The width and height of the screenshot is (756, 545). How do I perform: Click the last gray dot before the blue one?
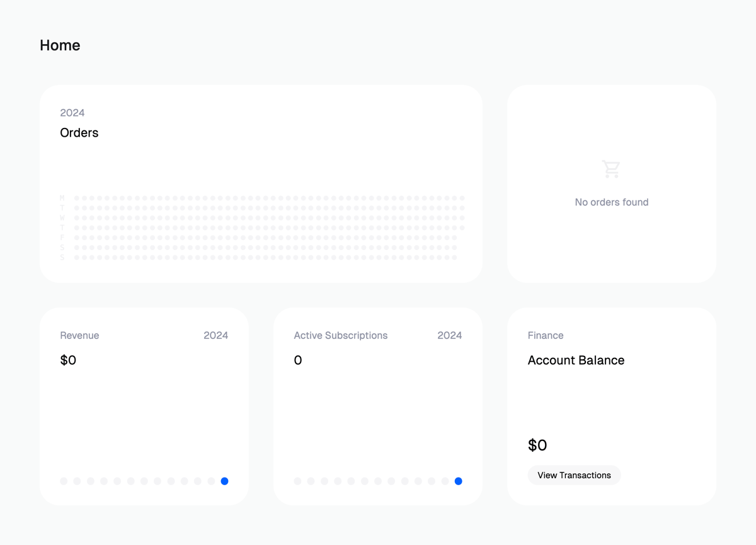coord(210,481)
